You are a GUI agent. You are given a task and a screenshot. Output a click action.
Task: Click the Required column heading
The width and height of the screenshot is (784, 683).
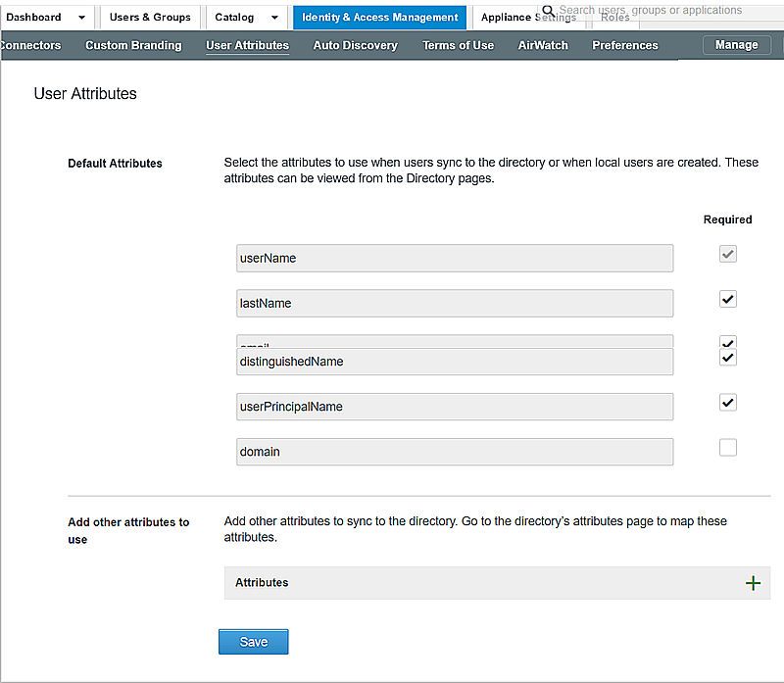(x=727, y=220)
